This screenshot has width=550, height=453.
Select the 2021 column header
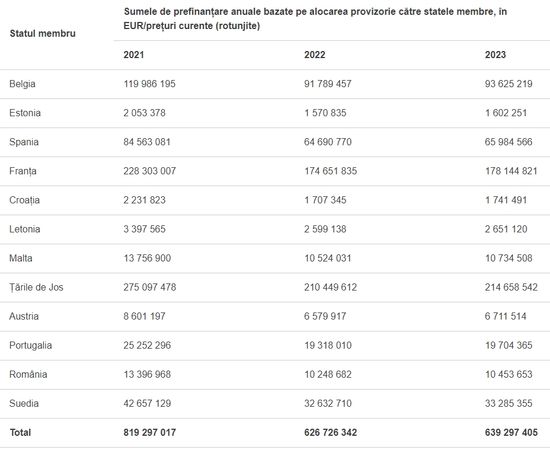click(134, 55)
